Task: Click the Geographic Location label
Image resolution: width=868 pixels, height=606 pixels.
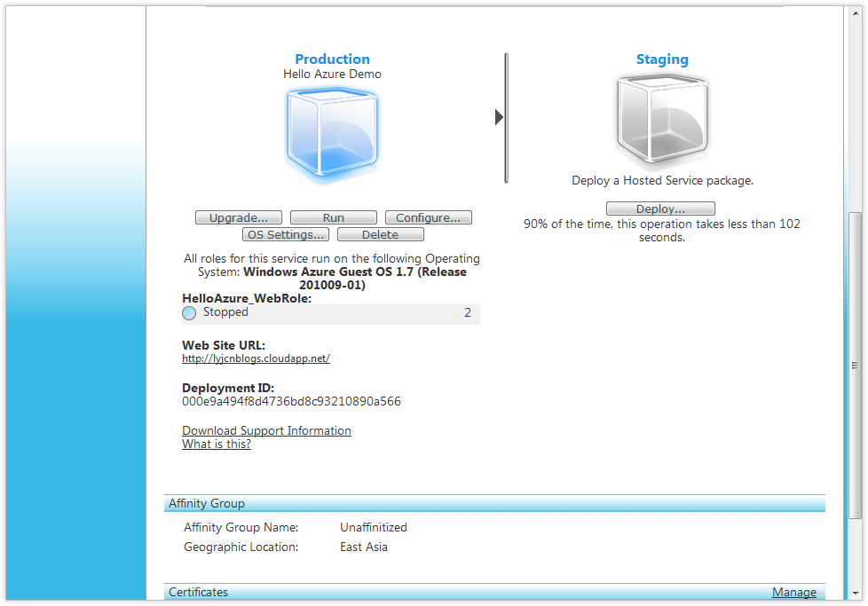Action: pos(241,547)
